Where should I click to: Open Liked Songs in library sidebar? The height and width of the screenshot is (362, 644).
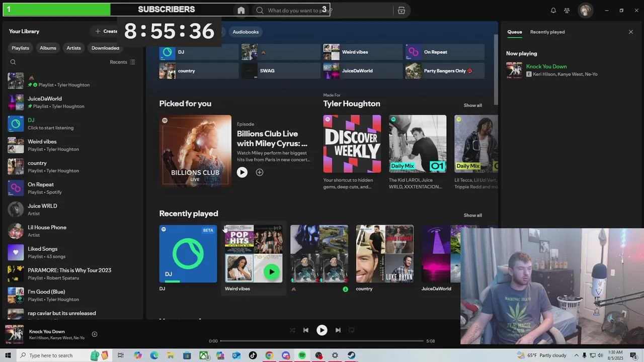point(72,252)
